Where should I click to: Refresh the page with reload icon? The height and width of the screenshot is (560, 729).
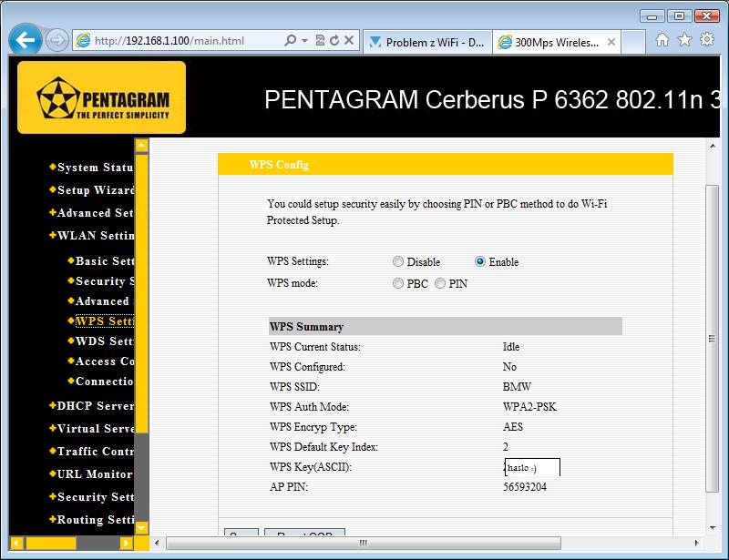point(334,40)
